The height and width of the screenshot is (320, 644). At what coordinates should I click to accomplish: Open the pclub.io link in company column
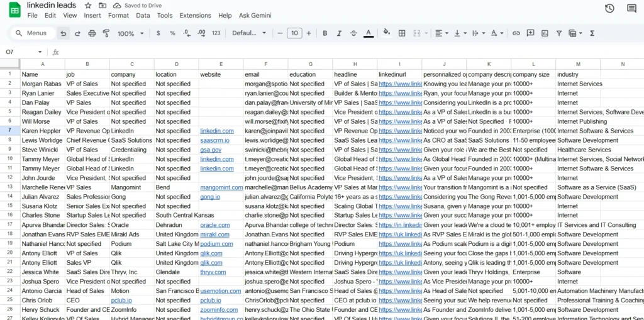[121, 301]
